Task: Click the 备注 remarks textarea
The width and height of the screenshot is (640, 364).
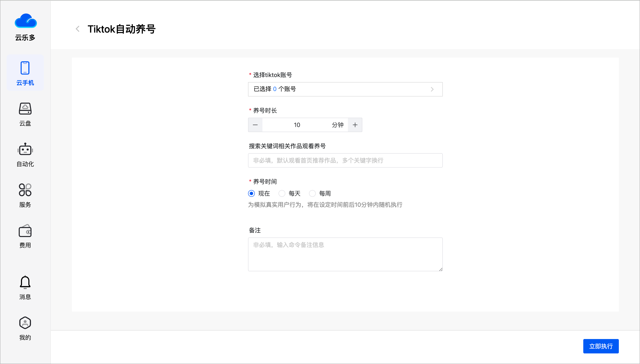Action: [345, 254]
